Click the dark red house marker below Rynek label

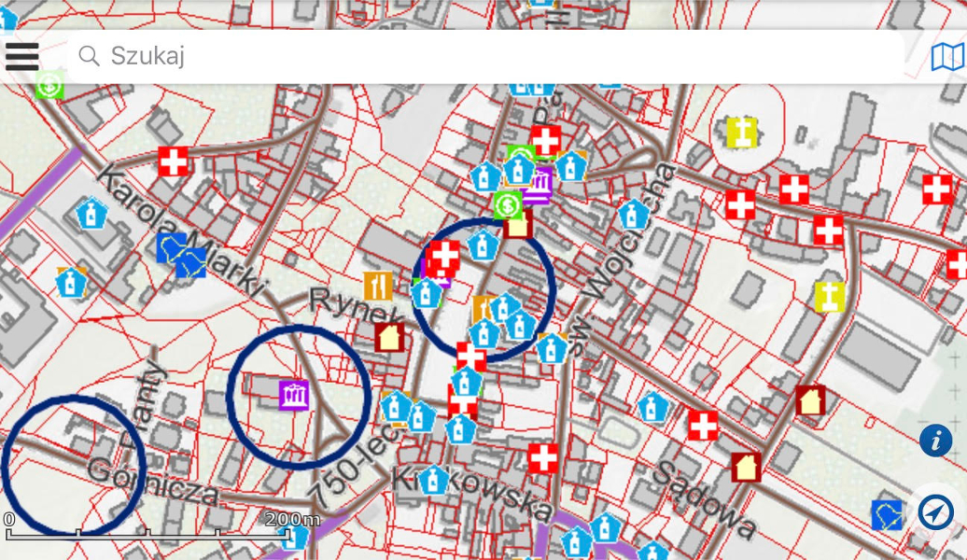tap(389, 336)
